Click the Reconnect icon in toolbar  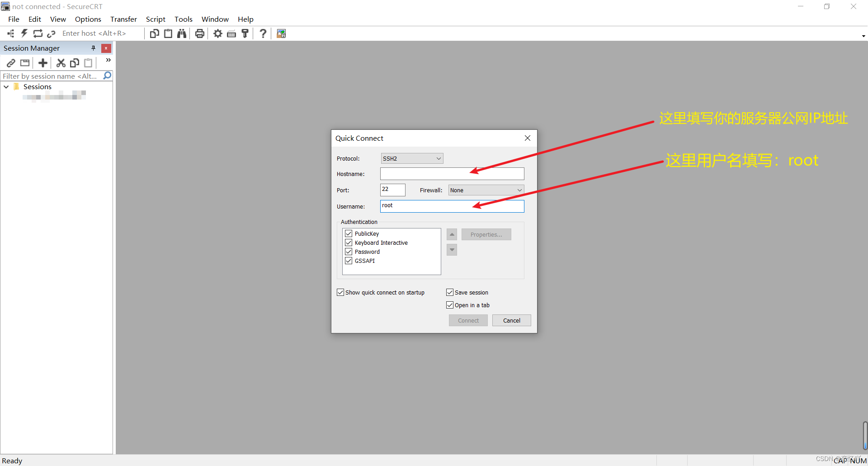(x=38, y=33)
